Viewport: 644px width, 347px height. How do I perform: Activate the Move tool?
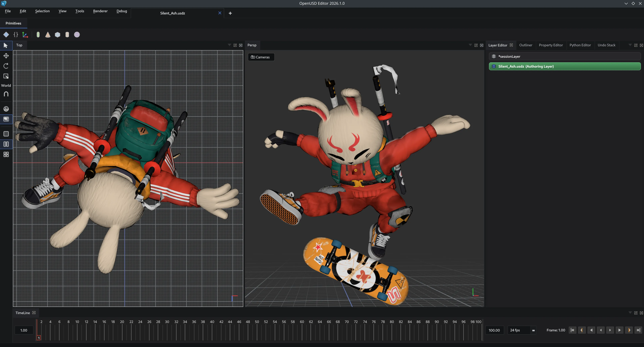6,56
